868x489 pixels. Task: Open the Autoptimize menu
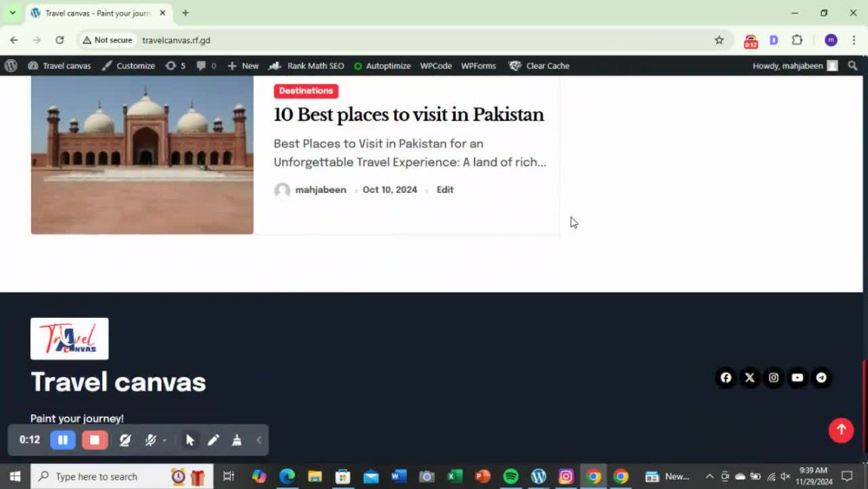click(x=383, y=65)
